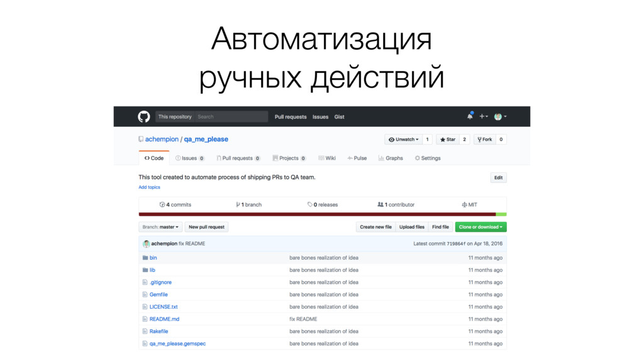
Task: Open the lib folder
Action: click(x=152, y=270)
